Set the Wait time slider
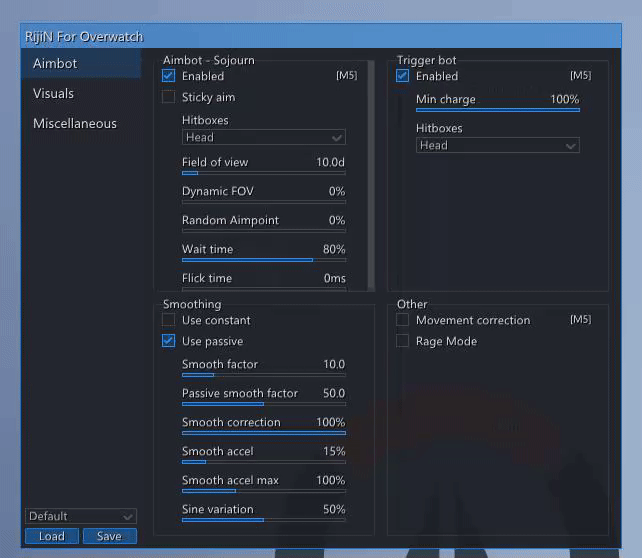 [x=264, y=260]
